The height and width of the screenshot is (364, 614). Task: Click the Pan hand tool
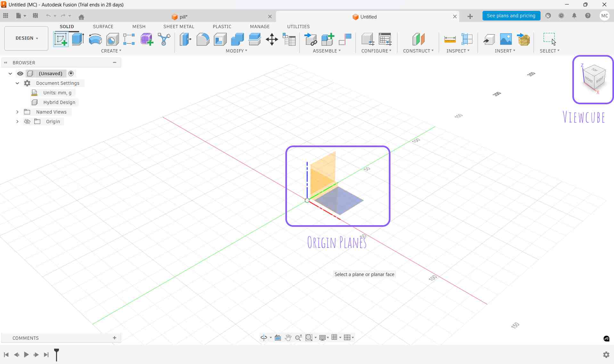(x=288, y=337)
